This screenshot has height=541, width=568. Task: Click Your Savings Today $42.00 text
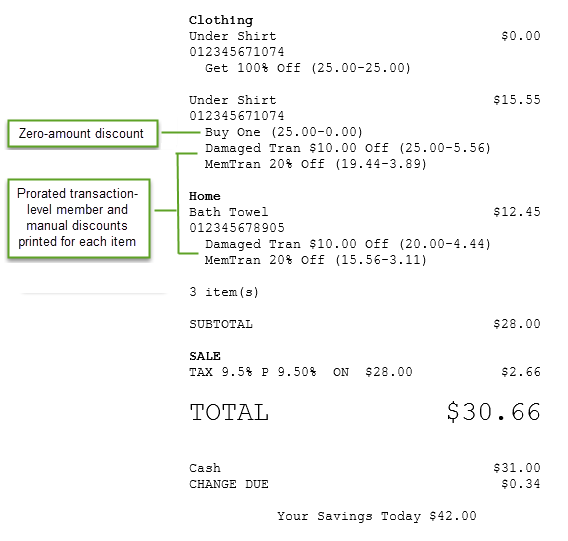click(377, 516)
